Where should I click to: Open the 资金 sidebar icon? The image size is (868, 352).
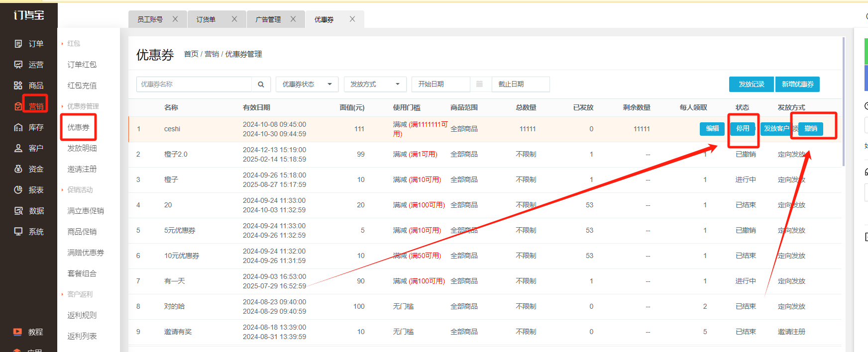pyautogui.click(x=18, y=169)
